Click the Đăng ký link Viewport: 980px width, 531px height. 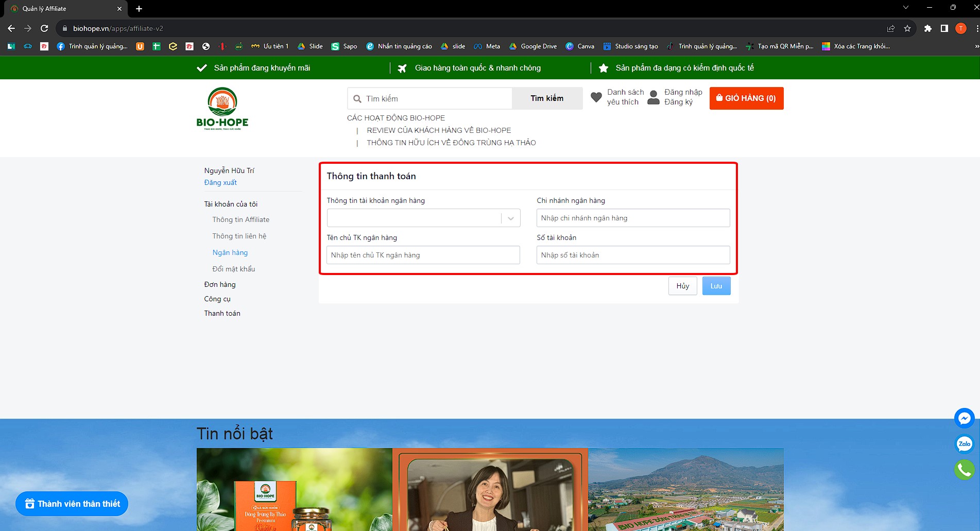[x=679, y=102]
